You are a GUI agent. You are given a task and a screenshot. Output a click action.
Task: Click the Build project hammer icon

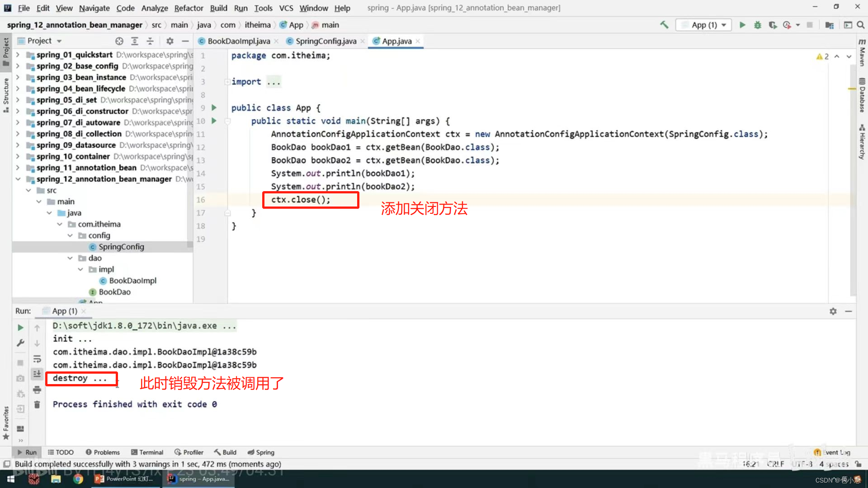click(x=664, y=25)
